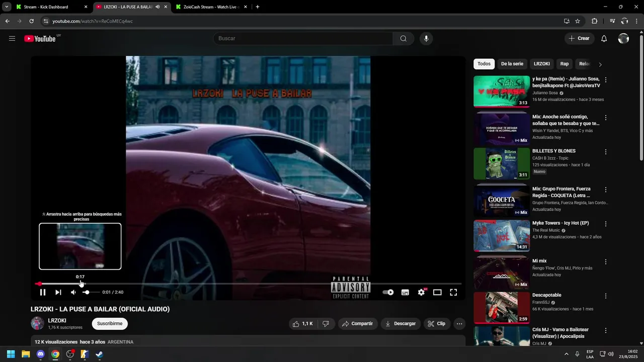This screenshot has width=644, height=362.
Task: Open the tab search dropdown arrow
Action: click(x=7, y=7)
